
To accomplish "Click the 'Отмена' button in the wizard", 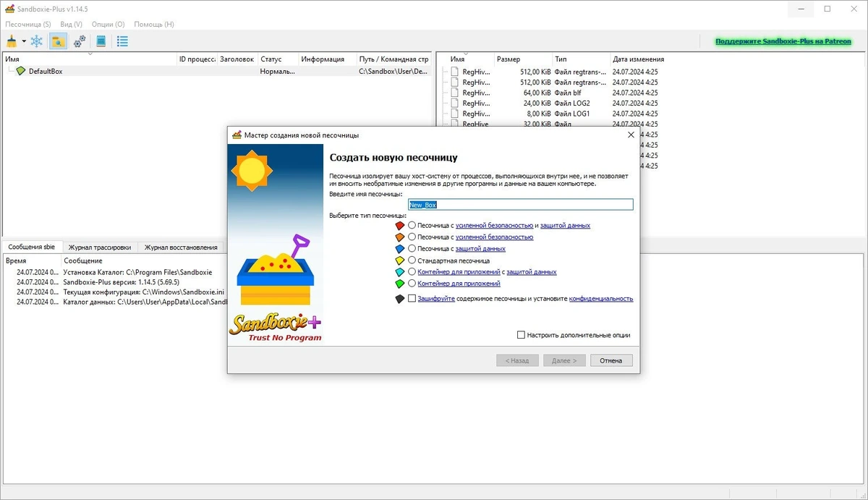I will 611,360.
